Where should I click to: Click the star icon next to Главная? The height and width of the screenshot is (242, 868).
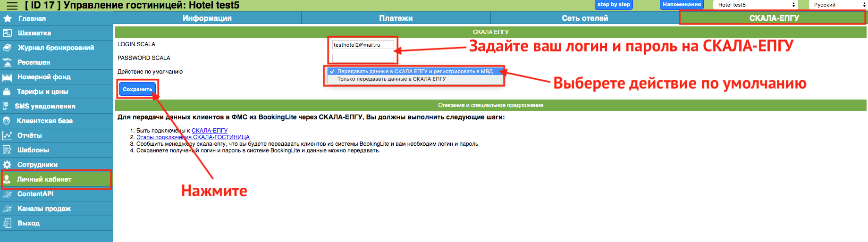8,18
